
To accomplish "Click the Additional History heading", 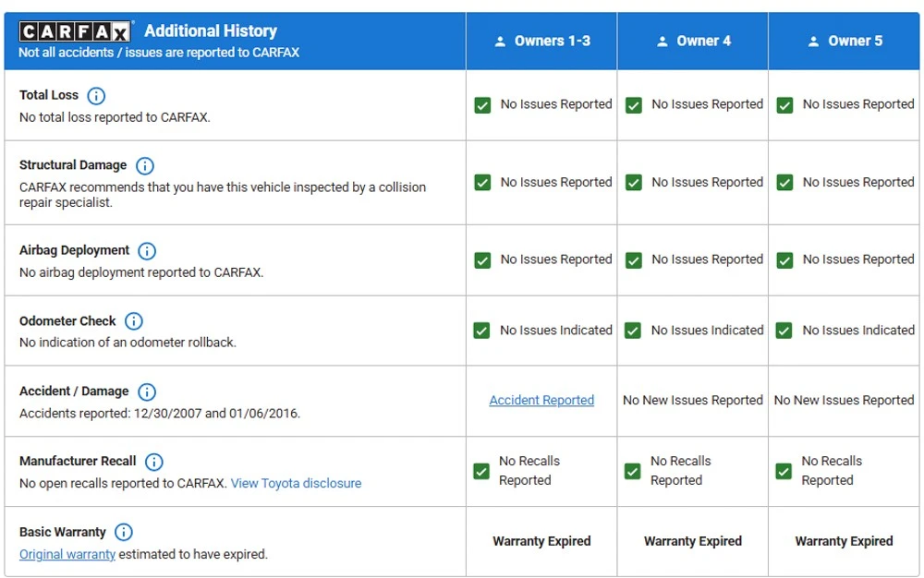I will coord(211,30).
